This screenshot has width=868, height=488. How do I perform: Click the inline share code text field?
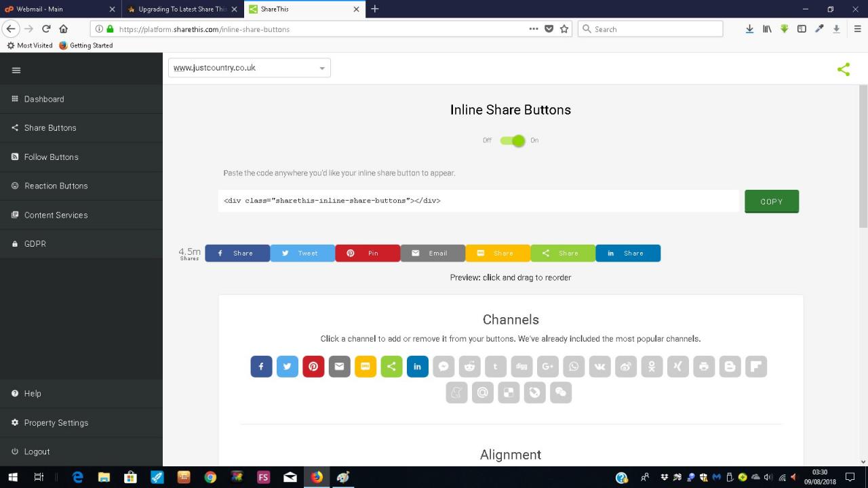pos(479,201)
